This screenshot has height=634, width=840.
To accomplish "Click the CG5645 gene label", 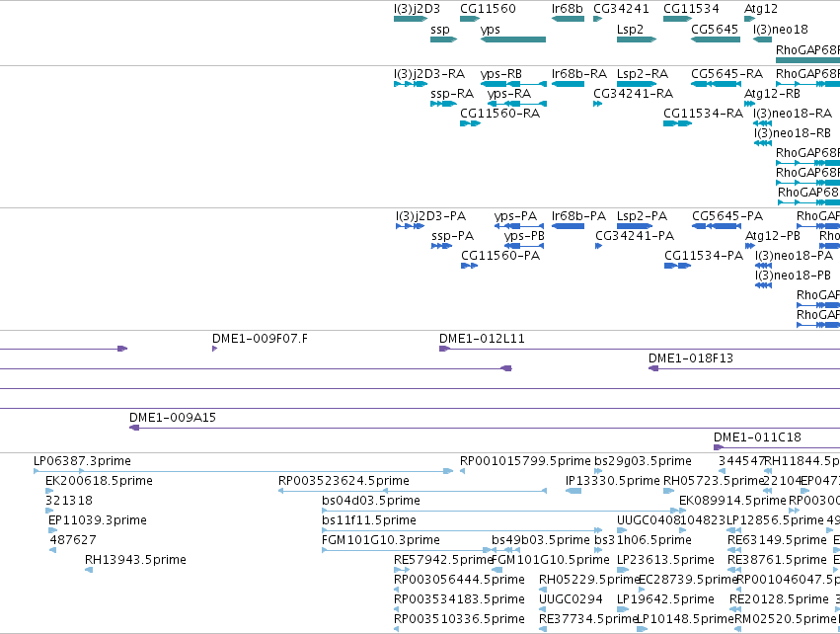I will [x=715, y=29].
